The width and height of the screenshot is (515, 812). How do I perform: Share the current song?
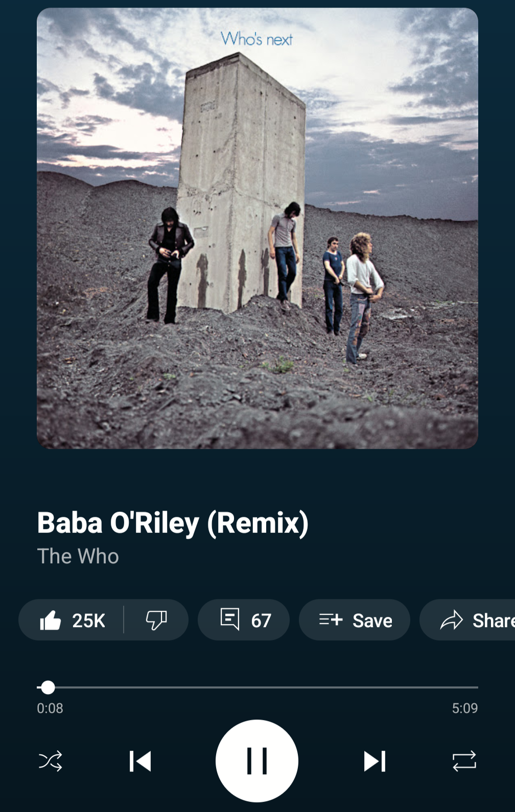467,620
